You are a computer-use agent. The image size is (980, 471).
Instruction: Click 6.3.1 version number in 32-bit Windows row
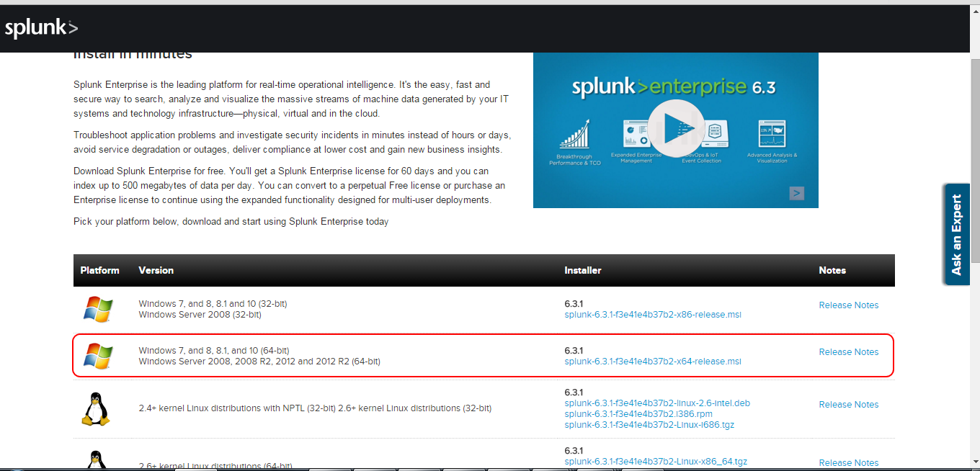pos(574,304)
